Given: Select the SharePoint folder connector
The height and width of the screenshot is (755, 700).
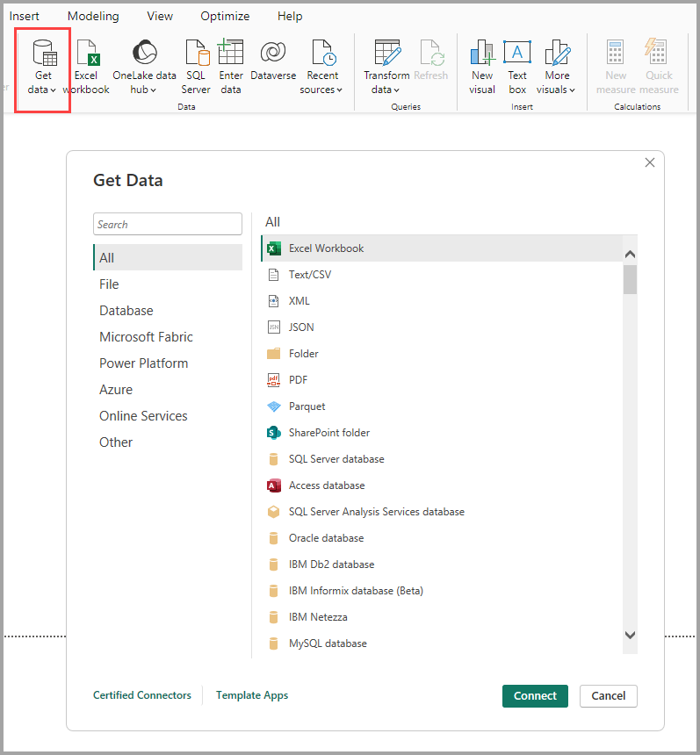Looking at the screenshot, I should pos(328,433).
